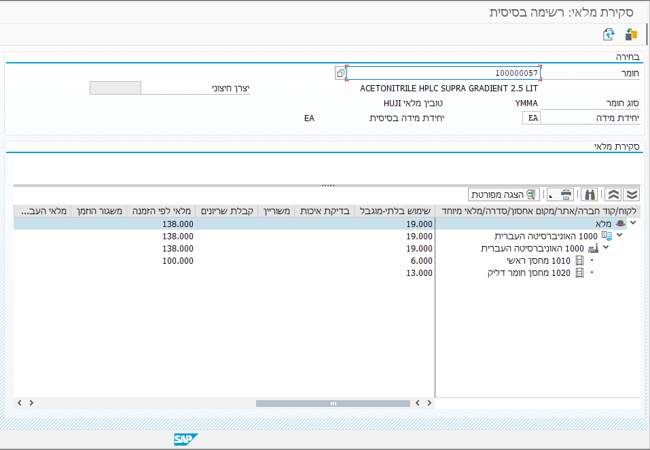The image size is (650, 450).
Task: Click far-left scroll left arrow of table
Action: pyautogui.click(x=19, y=403)
